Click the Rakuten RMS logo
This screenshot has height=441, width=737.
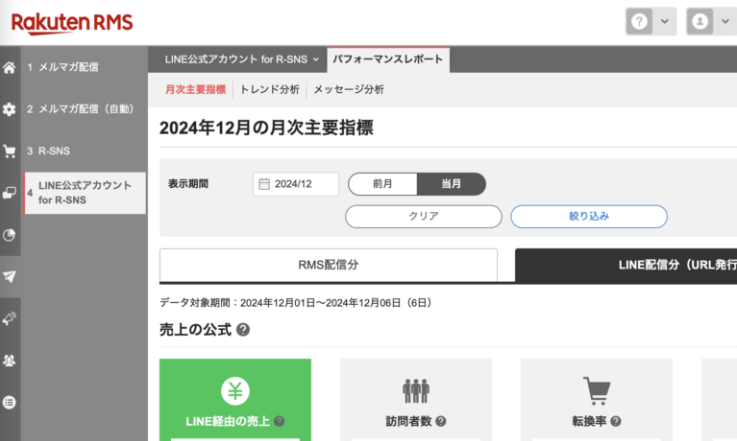click(72, 23)
